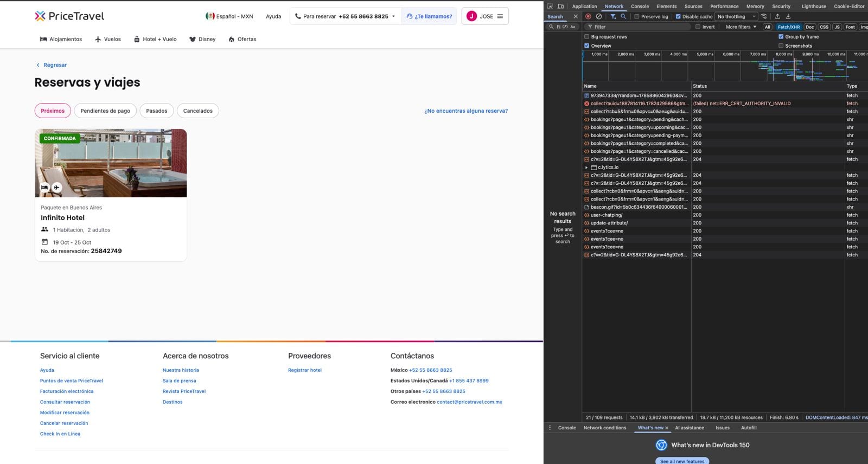868x464 pixels.
Task: Toggle the network filter funnel icon
Action: (613, 16)
